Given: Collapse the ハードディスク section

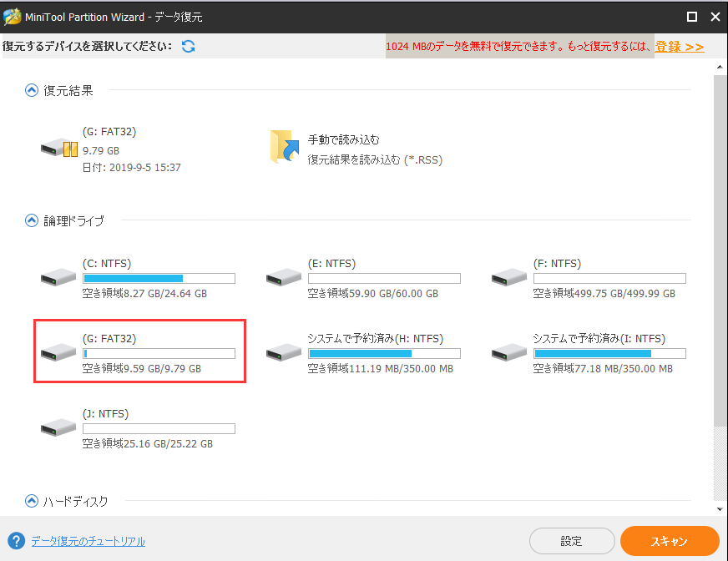Looking at the screenshot, I should click(x=32, y=502).
